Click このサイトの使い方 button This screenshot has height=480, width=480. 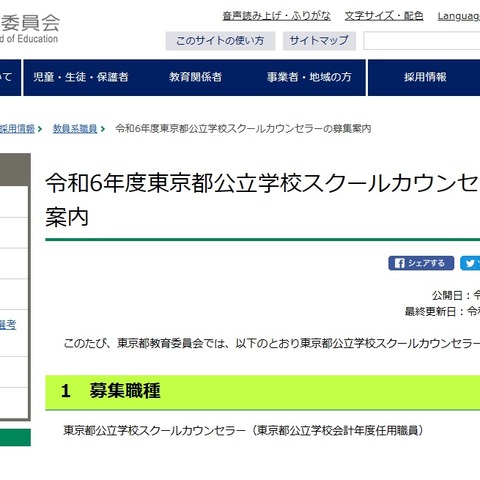220,41
